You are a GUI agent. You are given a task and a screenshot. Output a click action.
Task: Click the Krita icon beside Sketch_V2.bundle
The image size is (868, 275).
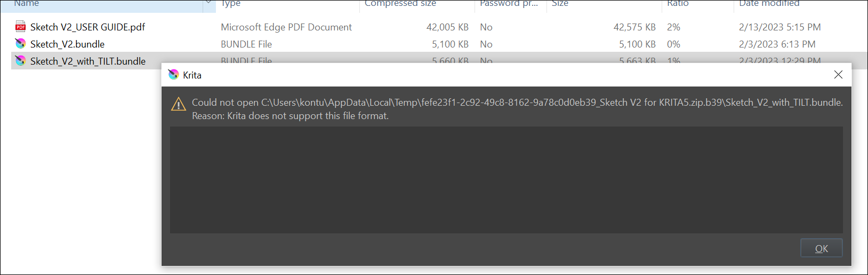pos(21,44)
